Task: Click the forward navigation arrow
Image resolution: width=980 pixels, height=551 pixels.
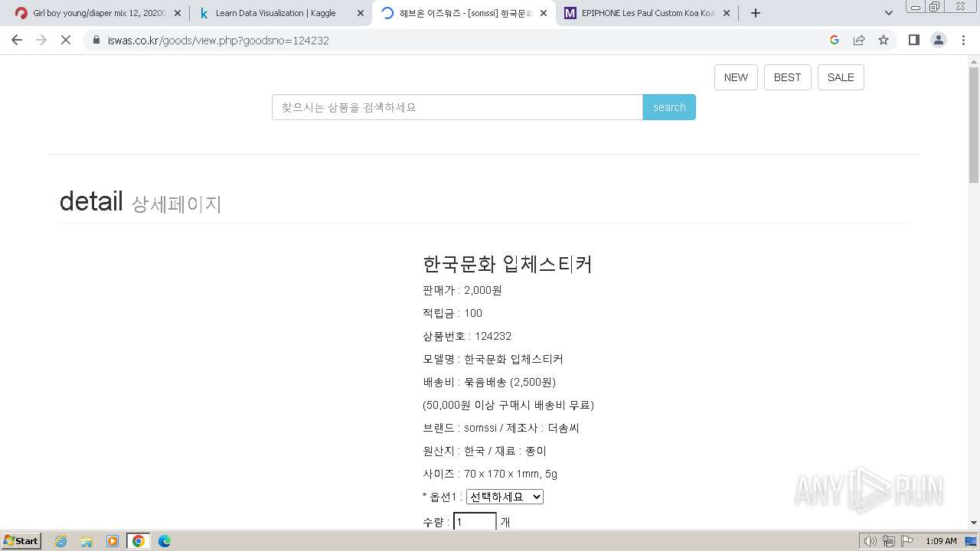Action: pyautogui.click(x=41, y=40)
